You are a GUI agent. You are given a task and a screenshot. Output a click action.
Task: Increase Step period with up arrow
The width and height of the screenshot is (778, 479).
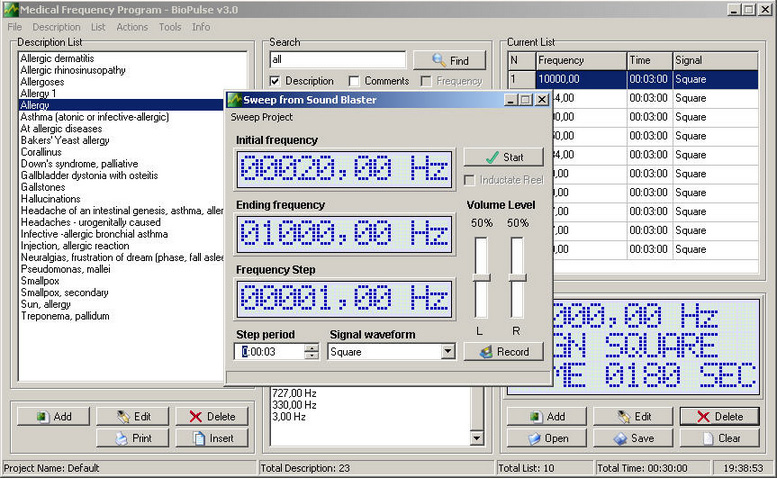click(311, 348)
